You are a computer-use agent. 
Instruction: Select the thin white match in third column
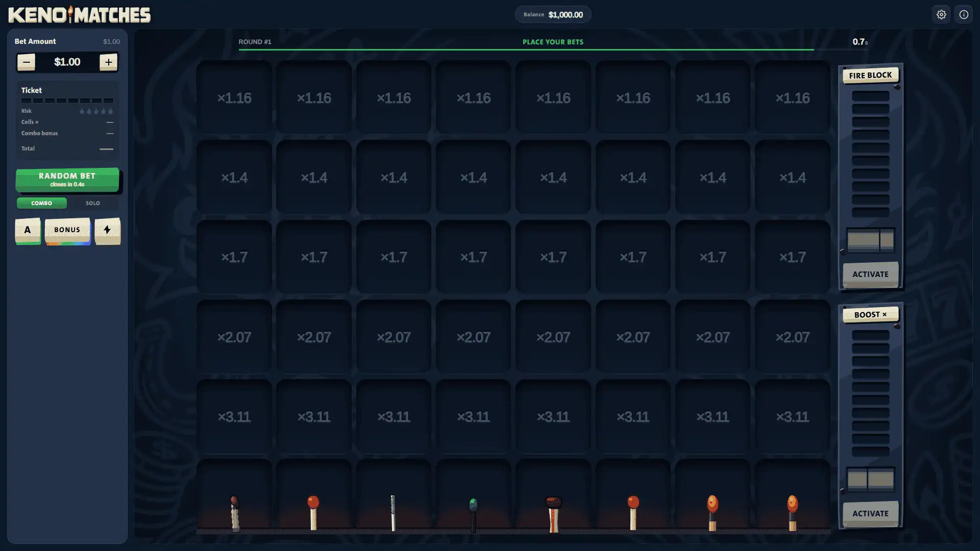pyautogui.click(x=393, y=513)
